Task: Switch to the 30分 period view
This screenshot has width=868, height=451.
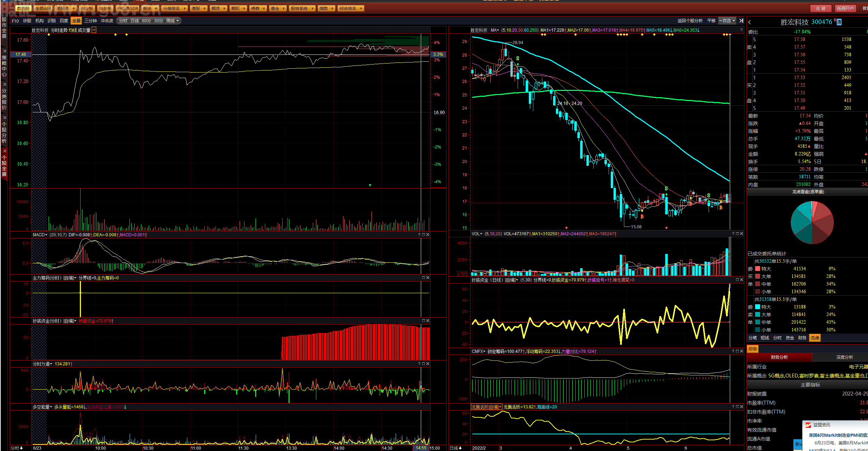Action: click(159, 21)
